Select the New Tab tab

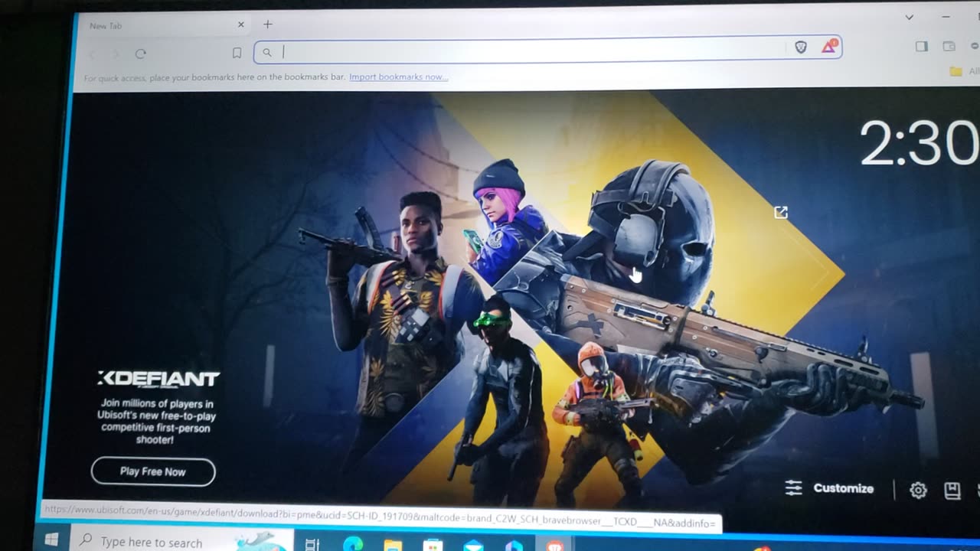pos(165,25)
